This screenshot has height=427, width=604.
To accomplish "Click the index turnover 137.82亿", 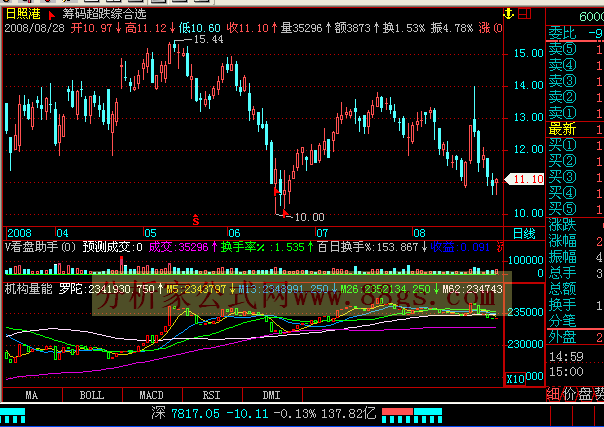I will point(349,414).
